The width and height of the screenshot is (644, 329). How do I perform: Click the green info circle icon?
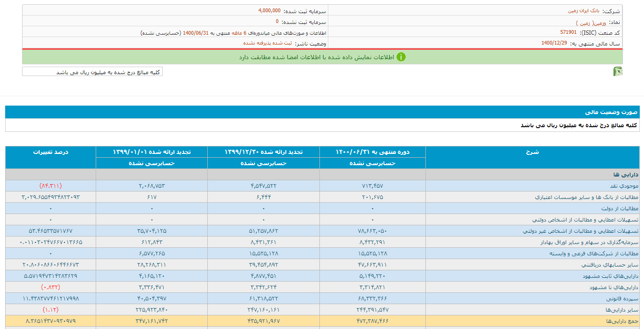[x=401, y=57]
